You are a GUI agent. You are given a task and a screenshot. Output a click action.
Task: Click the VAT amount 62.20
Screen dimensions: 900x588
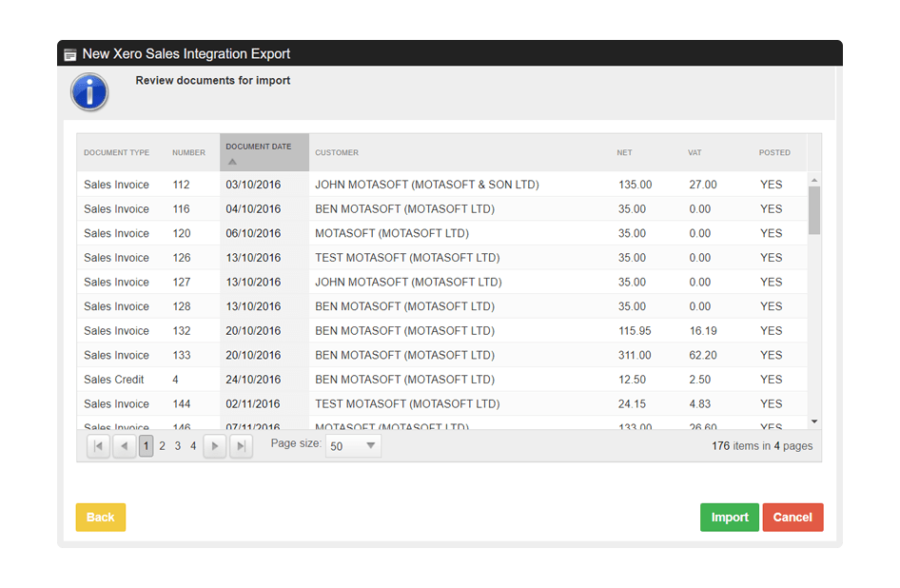(703, 356)
